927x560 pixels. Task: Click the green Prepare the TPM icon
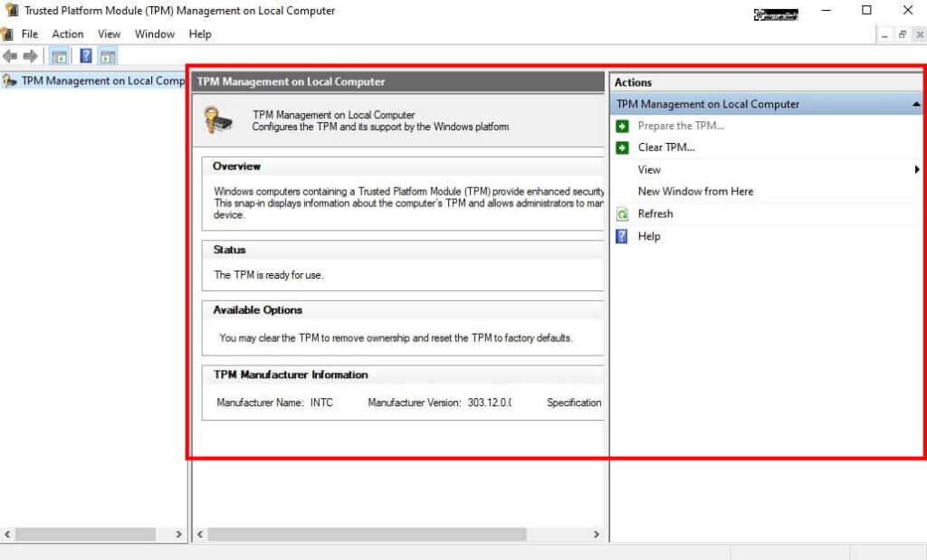coord(622,126)
